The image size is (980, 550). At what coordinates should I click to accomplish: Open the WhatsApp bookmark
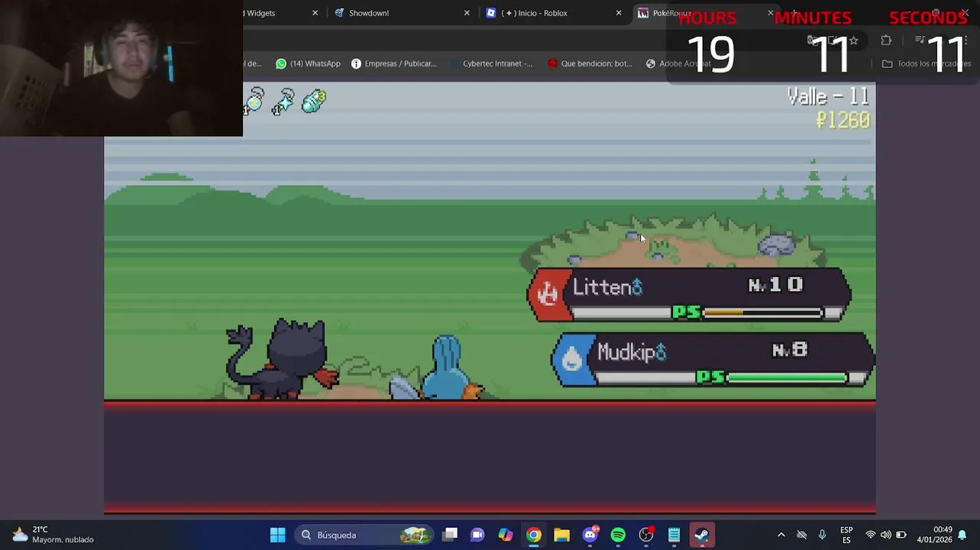pos(308,63)
